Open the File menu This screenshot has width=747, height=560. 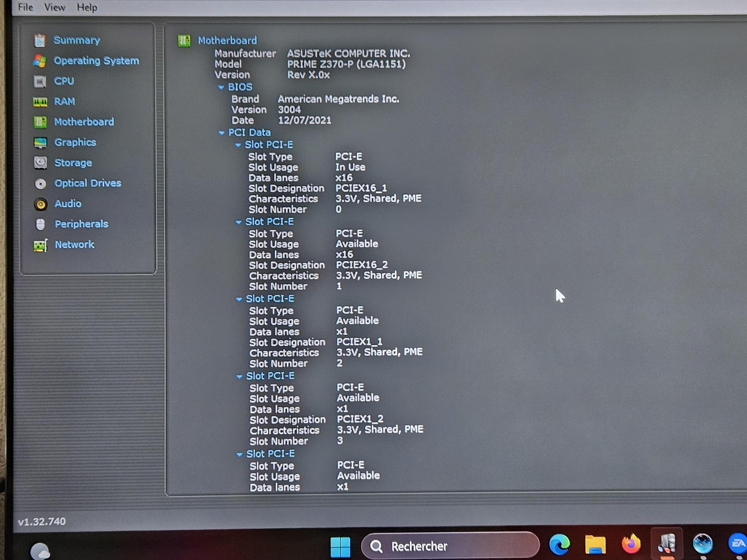(26, 7)
